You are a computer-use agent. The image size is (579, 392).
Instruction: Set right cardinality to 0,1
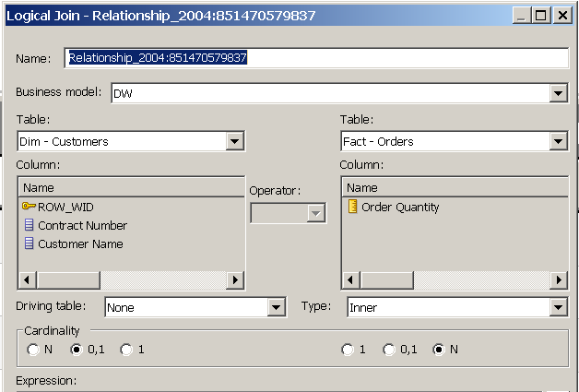click(x=389, y=350)
